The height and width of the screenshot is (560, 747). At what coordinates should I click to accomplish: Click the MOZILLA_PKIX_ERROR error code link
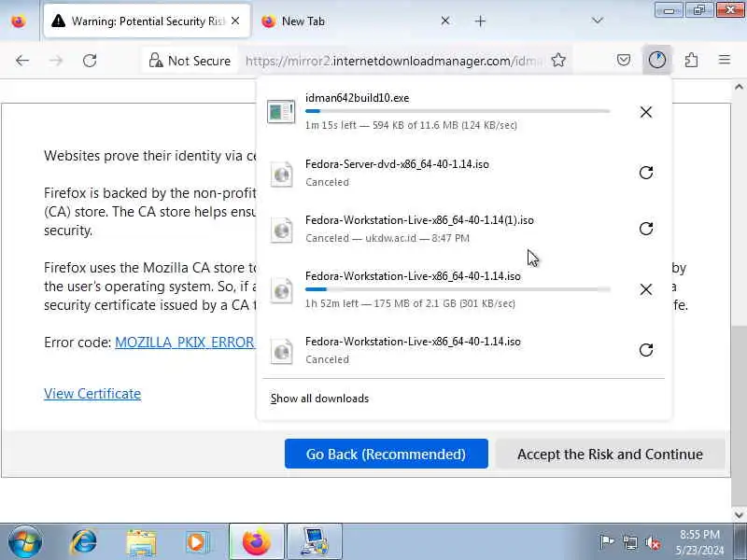click(185, 343)
